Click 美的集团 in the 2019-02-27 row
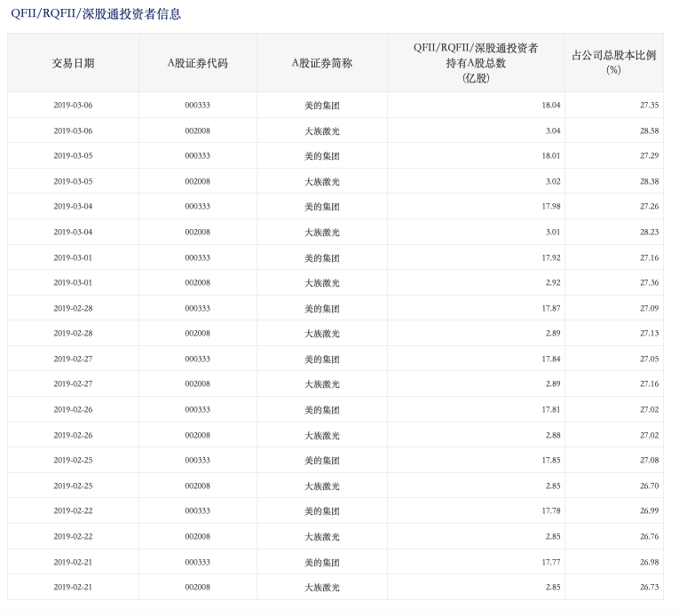679x616 pixels. (x=321, y=359)
